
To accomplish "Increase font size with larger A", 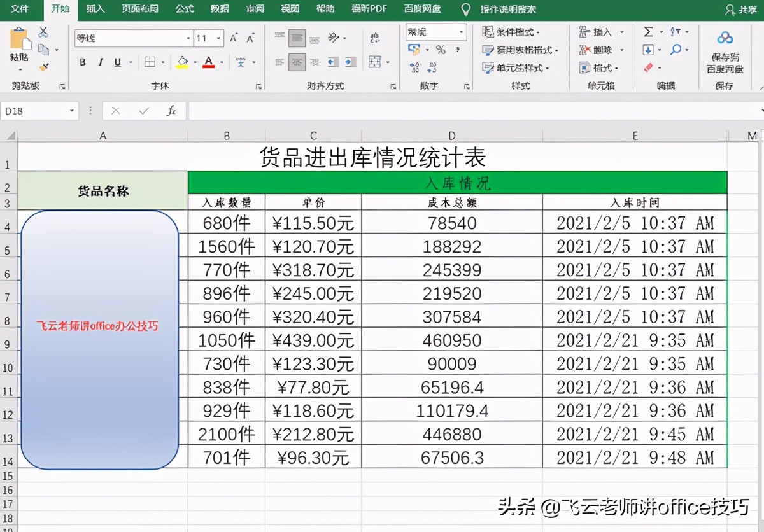I will pos(234,38).
